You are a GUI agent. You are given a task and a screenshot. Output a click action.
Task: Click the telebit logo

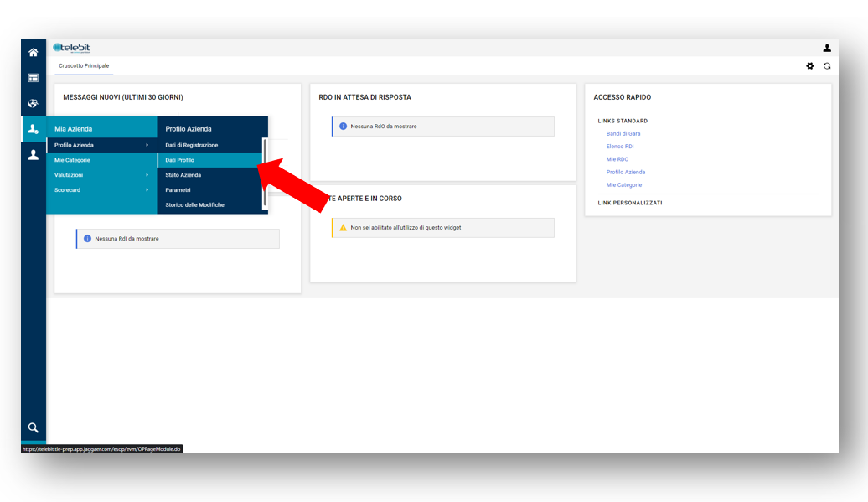(71, 48)
